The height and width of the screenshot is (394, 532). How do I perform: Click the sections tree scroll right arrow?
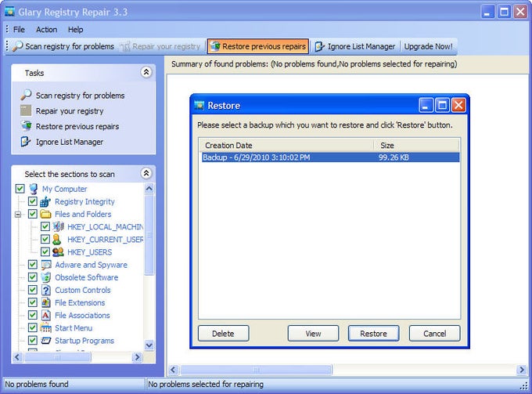(137, 357)
